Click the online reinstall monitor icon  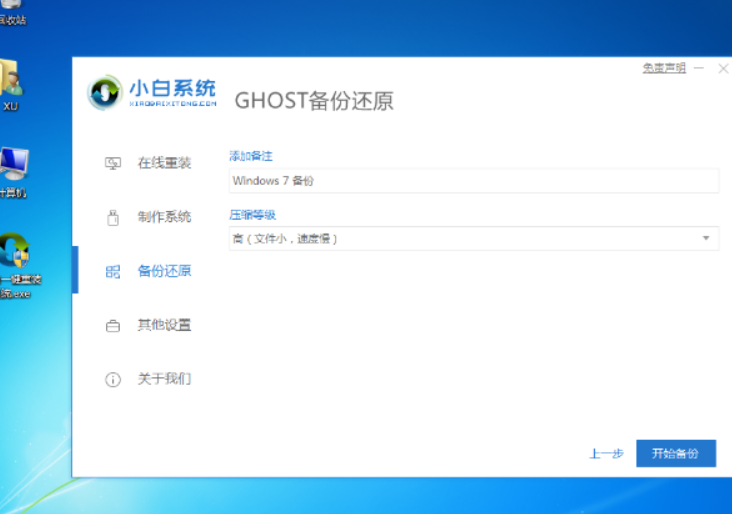(113, 163)
